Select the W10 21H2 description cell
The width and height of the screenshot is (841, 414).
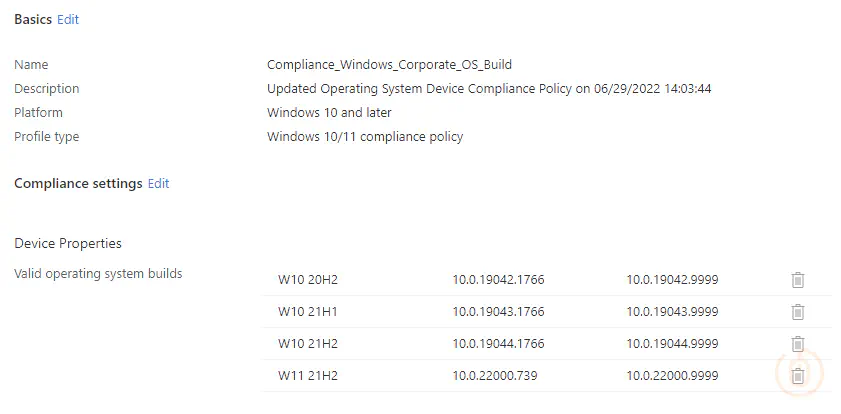[x=308, y=343]
